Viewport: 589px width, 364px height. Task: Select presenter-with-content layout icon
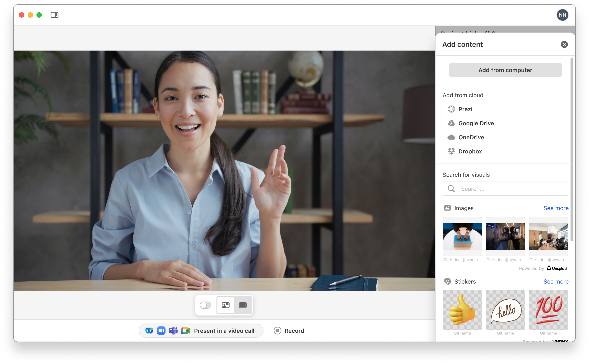point(225,305)
